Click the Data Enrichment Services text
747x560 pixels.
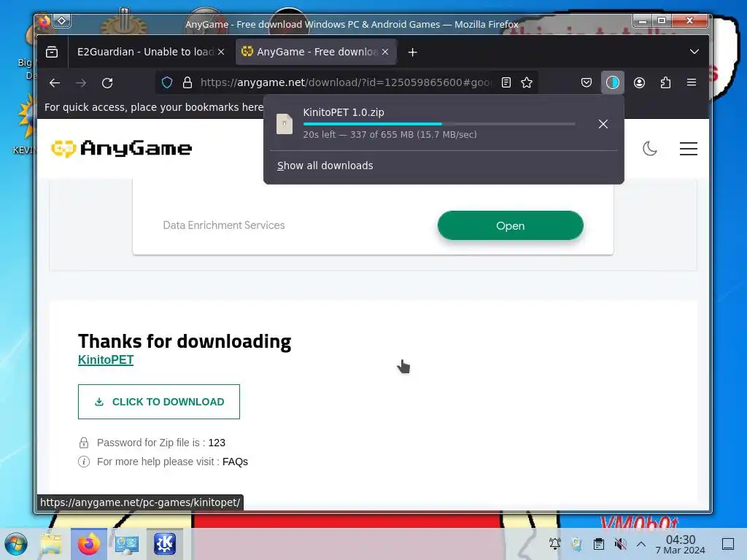224,225
